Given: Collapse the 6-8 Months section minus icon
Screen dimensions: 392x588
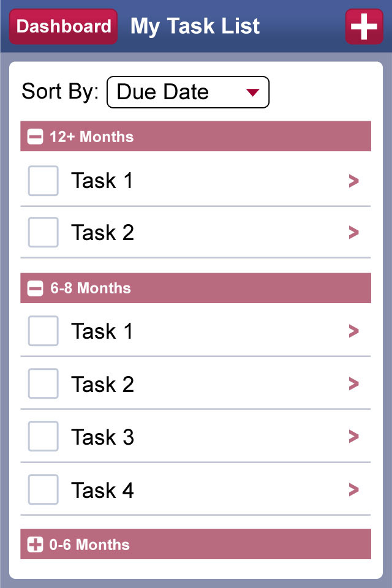Looking at the screenshot, I should (x=36, y=288).
